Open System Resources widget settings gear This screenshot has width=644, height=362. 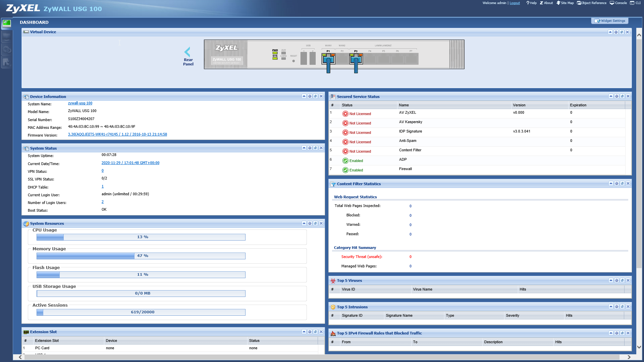coord(310,223)
